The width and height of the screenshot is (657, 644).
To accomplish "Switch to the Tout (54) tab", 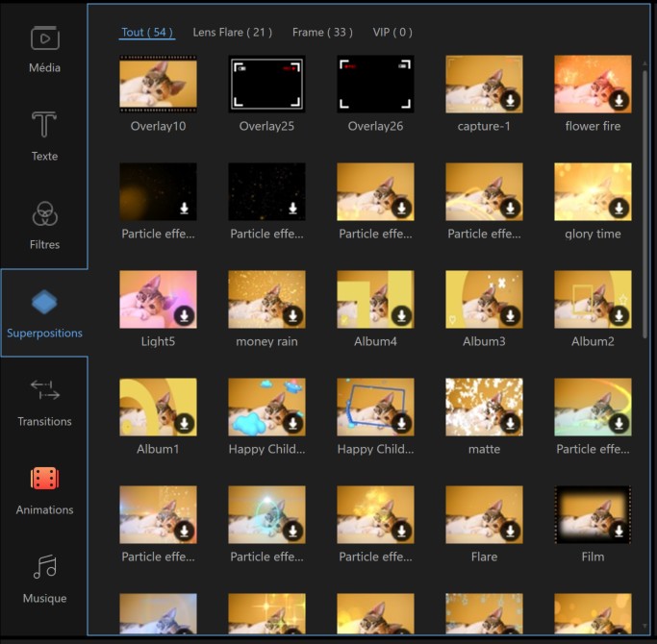I will point(147,33).
